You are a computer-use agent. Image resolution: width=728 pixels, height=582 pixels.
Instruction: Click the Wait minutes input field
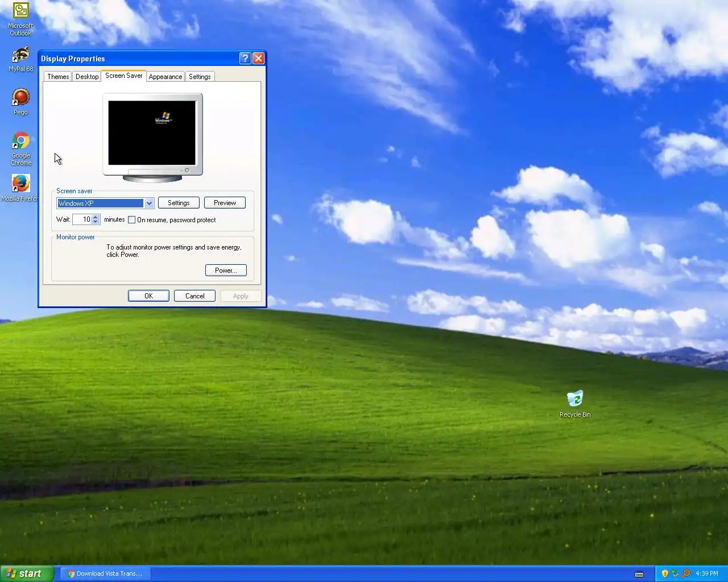click(x=82, y=219)
